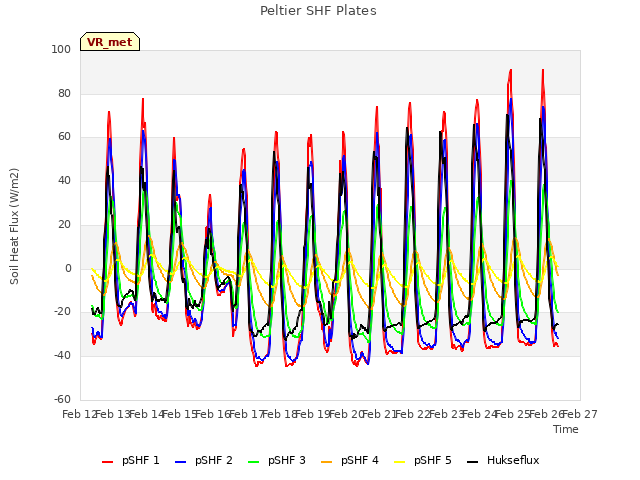Click the Soil Heat Flux y-axis label
Screen dimensions: 640x480
[14, 226]
